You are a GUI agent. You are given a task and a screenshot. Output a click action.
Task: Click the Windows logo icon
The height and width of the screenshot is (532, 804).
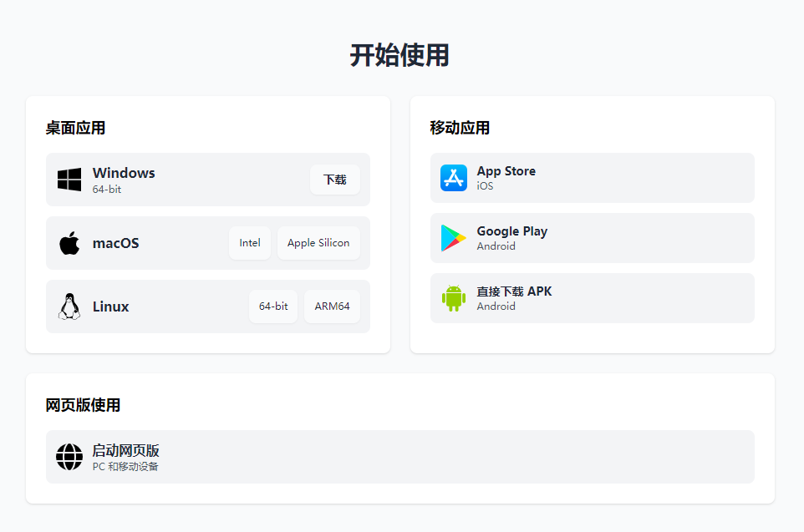(69, 180)
